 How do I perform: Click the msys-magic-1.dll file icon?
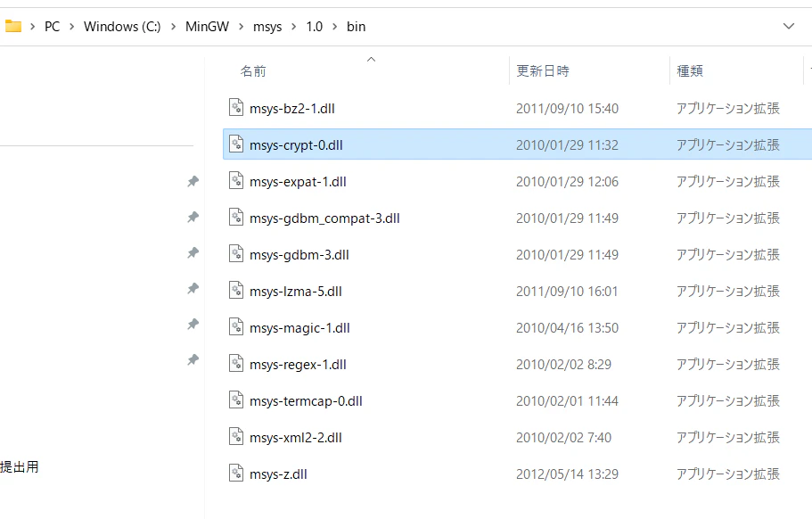pyautogui.click(x=236, y=327)
